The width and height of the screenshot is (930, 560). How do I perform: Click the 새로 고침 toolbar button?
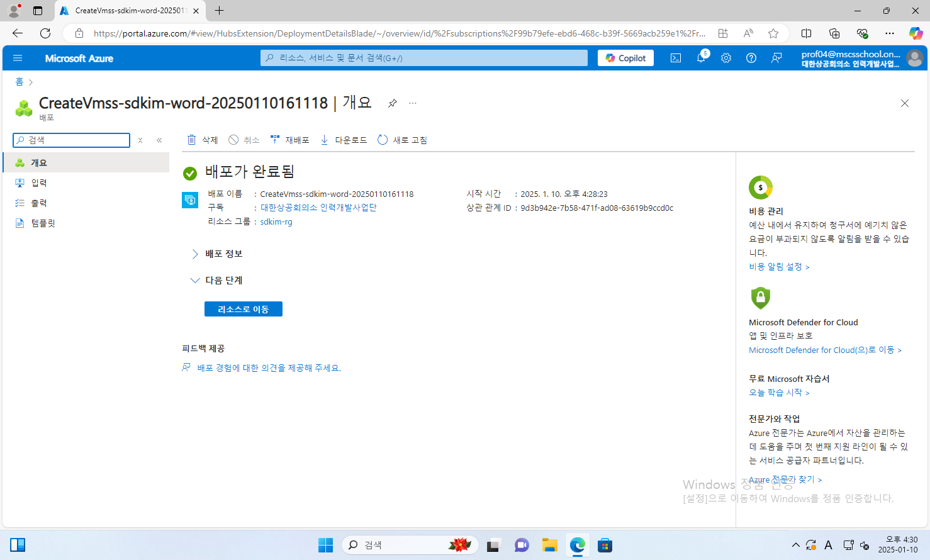(402, 140)
